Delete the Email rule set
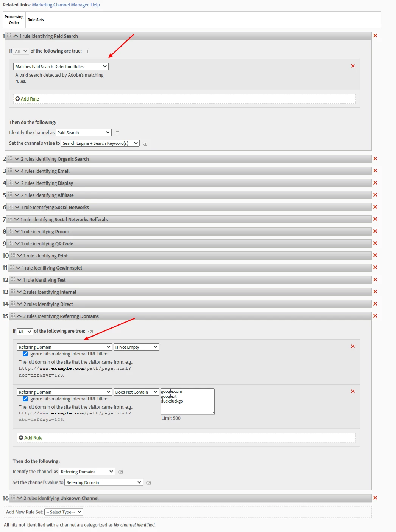The image size is (396, 532). click(x=375, y=171)
